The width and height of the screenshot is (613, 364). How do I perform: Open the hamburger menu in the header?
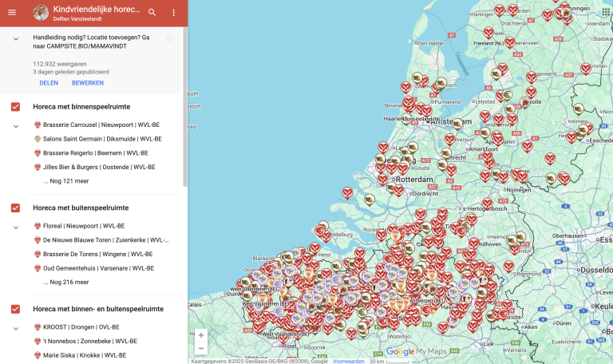(12, 13)
